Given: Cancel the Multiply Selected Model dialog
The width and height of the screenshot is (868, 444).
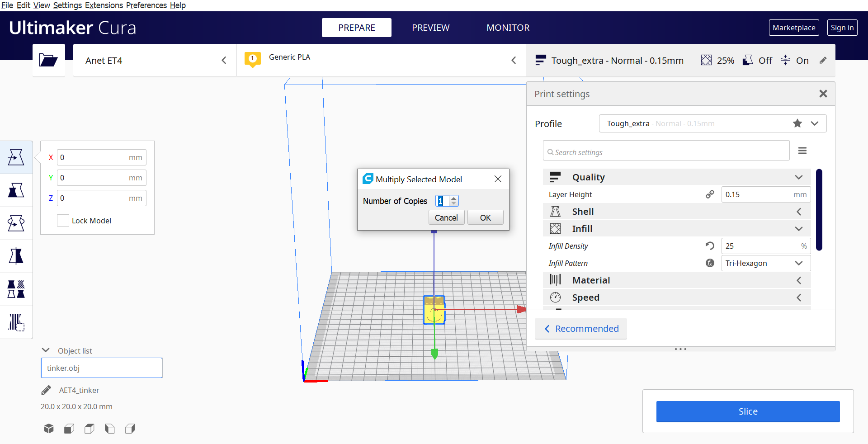Looking at the screenshot, I should [446, 217].
